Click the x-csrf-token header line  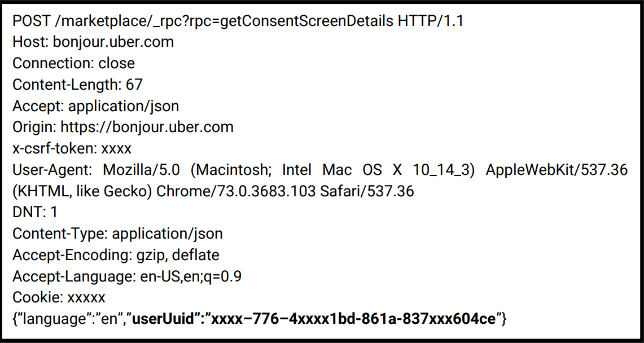click(72, 148)
